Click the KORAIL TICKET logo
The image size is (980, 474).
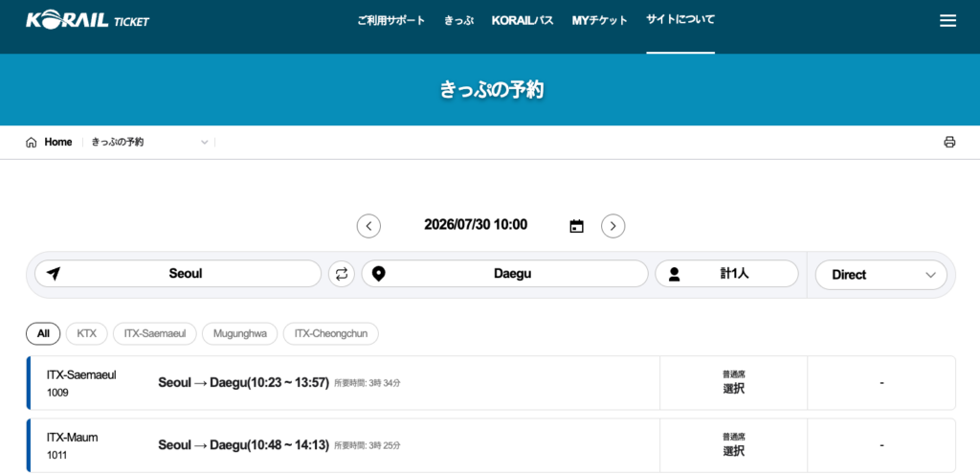[87, 21]
